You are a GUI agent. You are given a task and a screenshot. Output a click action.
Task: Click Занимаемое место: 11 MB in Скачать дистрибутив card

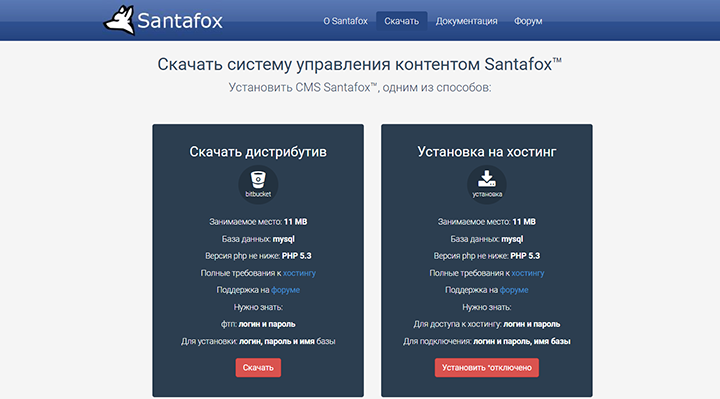[x=258, y=222]
